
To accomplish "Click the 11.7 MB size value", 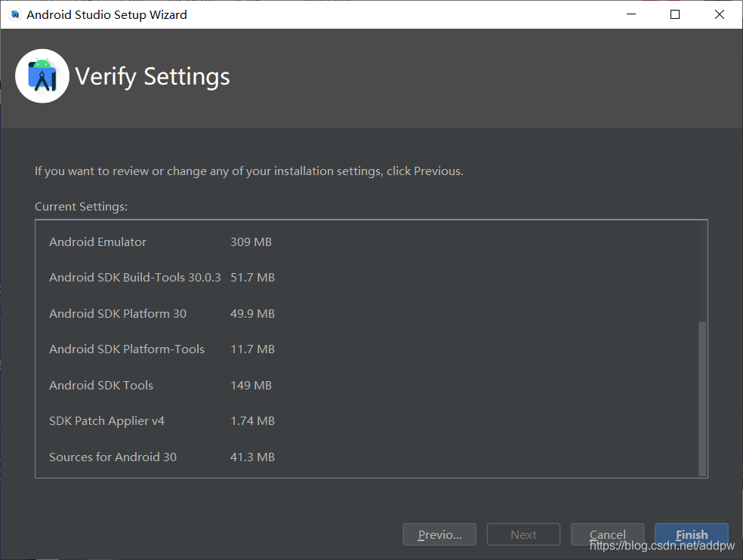I will pyautogui.click(x=252, y=349).
